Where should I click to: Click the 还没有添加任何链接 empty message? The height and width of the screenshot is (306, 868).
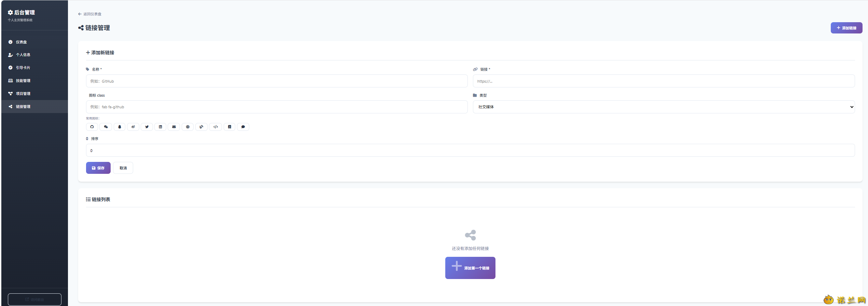(x=470, y=249)
